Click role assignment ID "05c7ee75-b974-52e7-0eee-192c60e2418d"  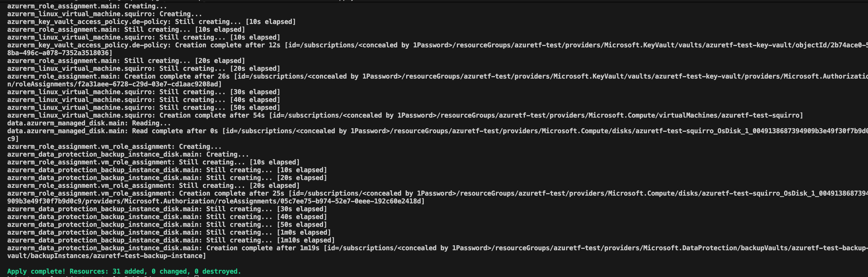click(x=350, y=201)
